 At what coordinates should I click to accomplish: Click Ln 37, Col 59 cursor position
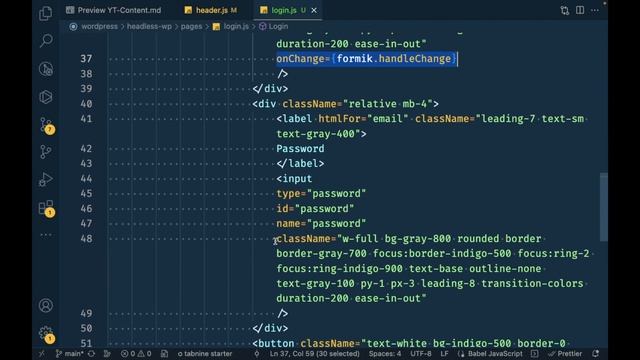[315, 353]
